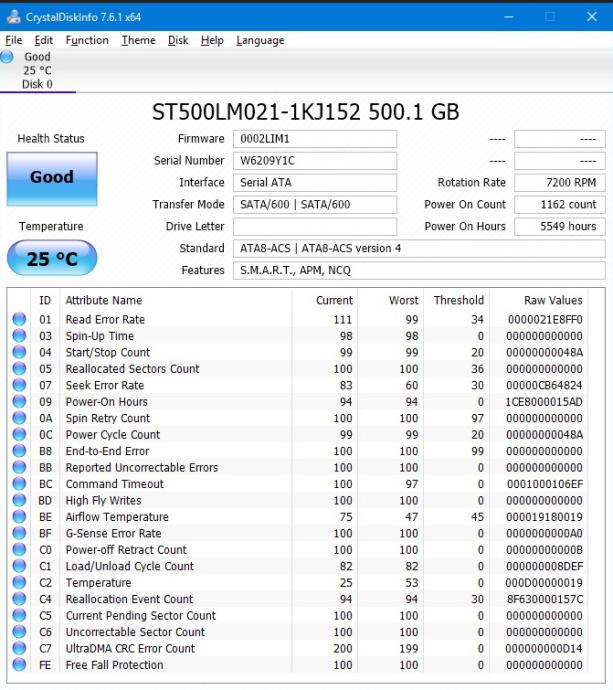This screenshot has width=613, height=690.
Task: Click status orb for Airflow Temperature
Action: (x=19, y=517)
